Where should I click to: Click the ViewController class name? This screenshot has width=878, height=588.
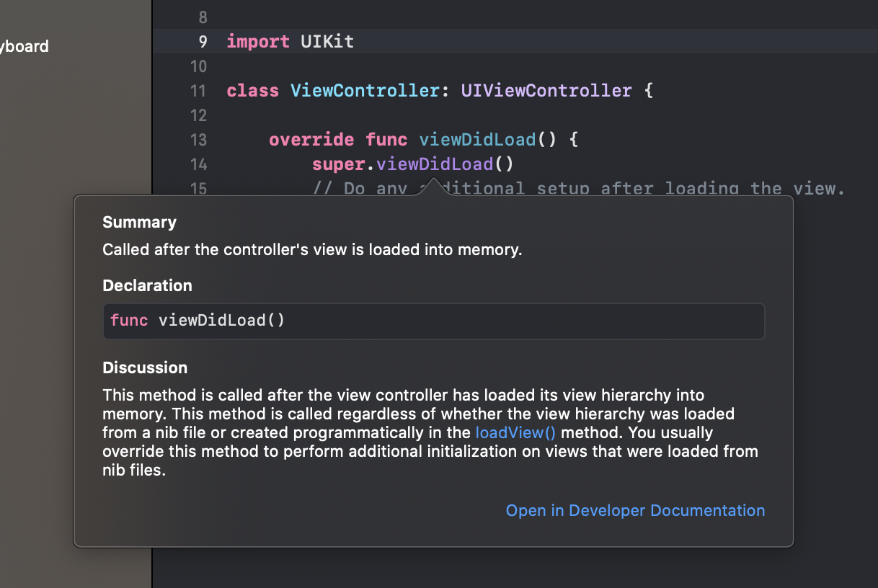(x=365, y=91)
